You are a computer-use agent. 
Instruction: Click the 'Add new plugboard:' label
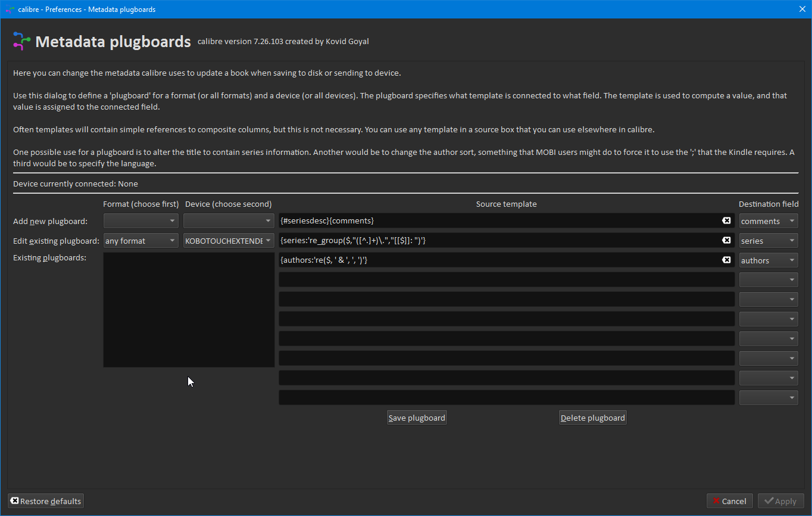pyautogui.click(x=51, y=221)
